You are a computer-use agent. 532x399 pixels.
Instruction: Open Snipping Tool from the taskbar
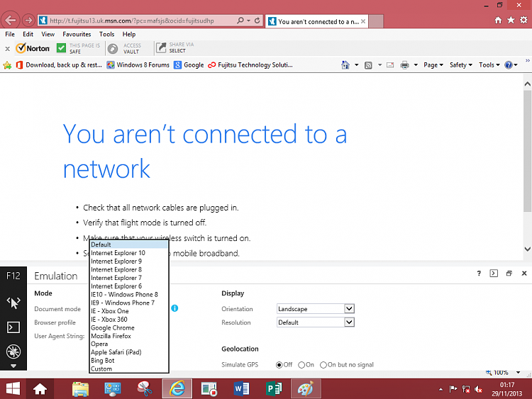coord(144,389)
